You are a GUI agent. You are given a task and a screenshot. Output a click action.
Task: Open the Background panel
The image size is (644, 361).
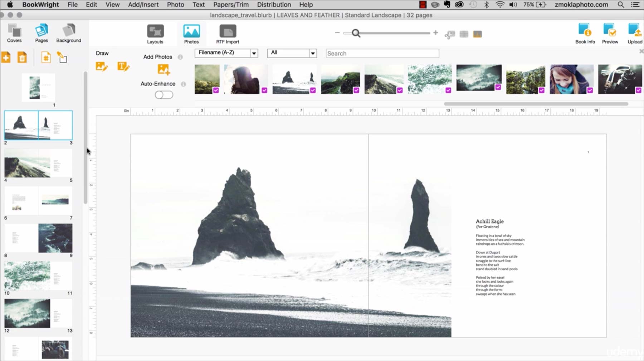point(68,33)
